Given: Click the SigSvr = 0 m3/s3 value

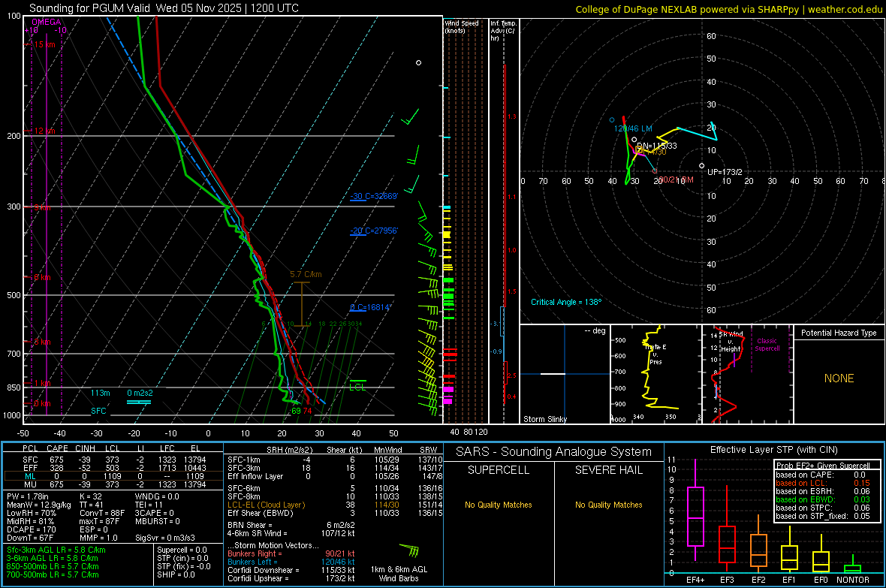Looking at the screenshot, I should 165,538.
